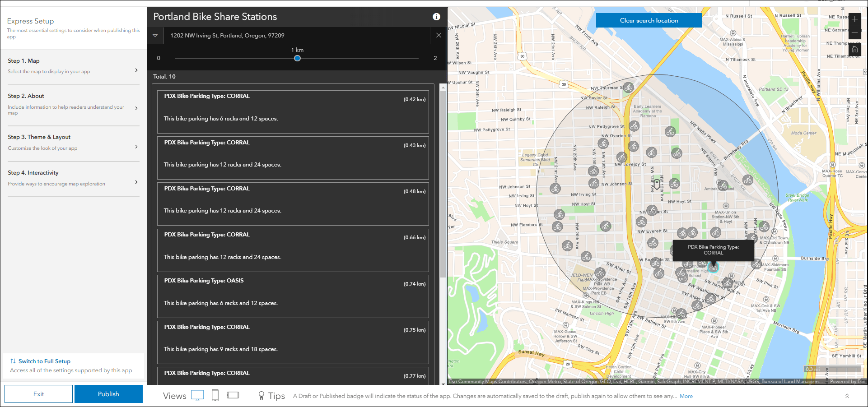Open the More link in the tips bar
The width and height of the screenshot is (868, 407).
click(686, 396)
